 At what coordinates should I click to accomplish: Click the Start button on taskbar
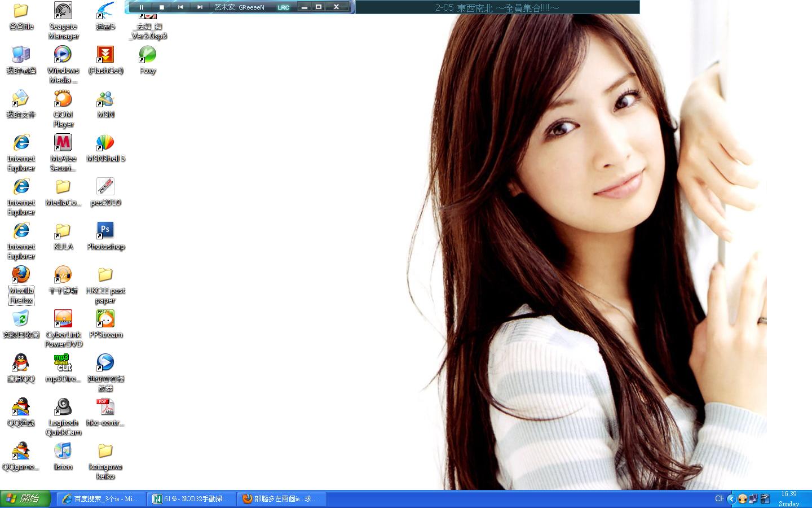(x=25, y=499)
